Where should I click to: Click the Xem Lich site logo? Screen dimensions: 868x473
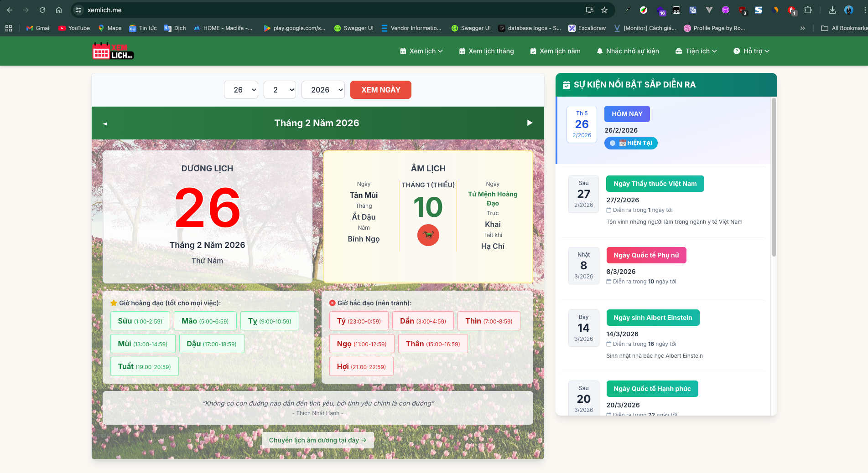(x=113, y=51)
